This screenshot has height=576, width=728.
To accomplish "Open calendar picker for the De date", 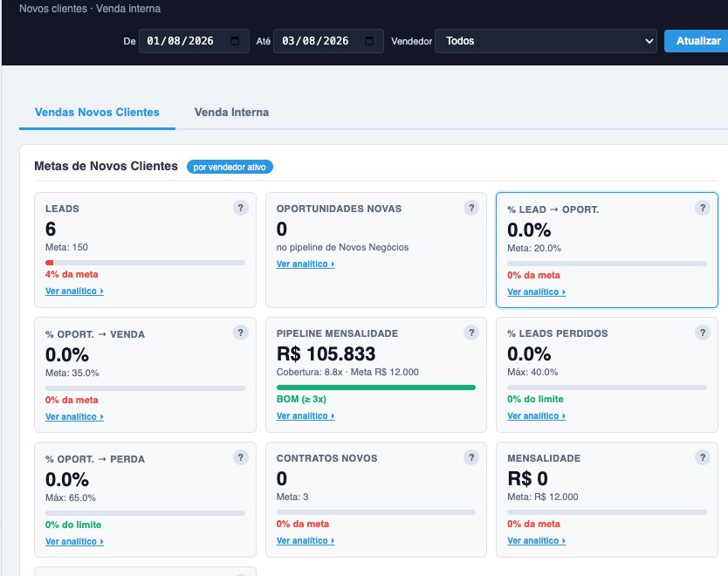I will coord(235,41).
